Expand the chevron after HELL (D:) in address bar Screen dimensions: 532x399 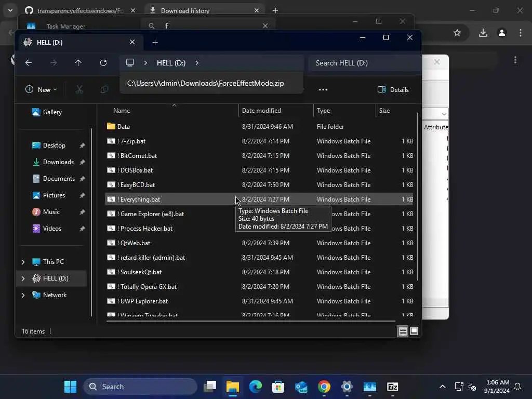197,63
